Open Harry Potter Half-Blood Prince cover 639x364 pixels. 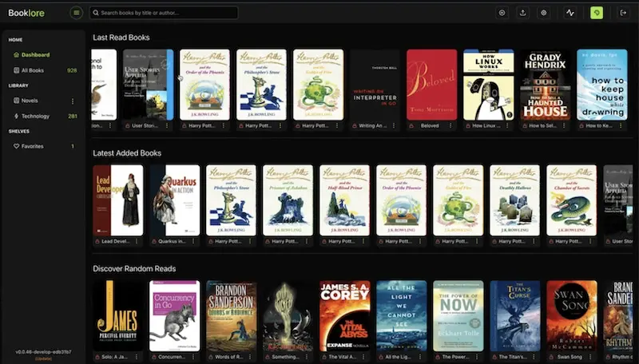(344, 200)
